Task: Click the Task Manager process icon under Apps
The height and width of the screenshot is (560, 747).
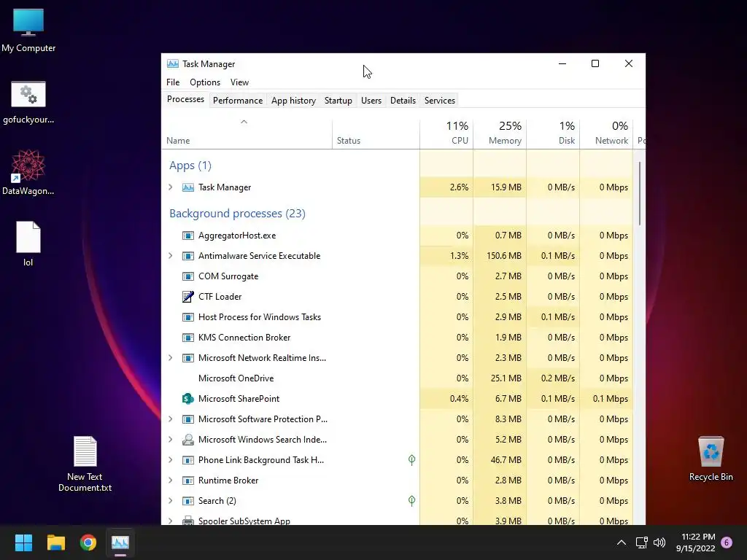Action: click(188, 187)
